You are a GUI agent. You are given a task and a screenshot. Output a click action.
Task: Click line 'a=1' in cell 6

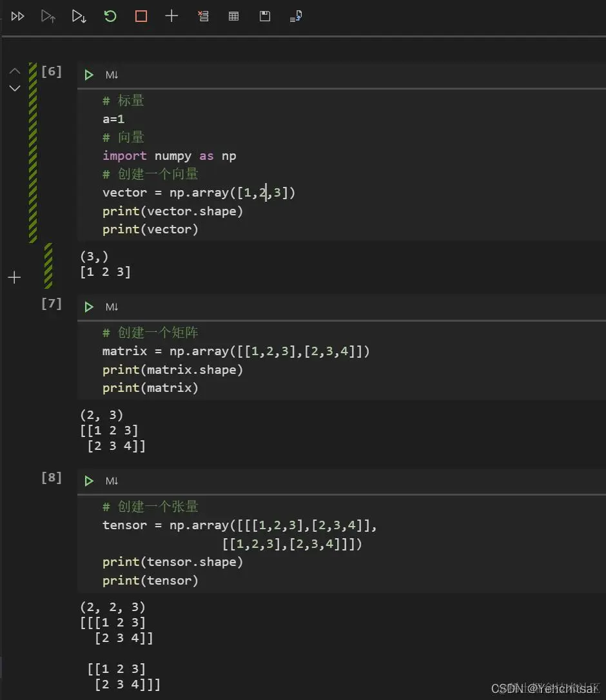(113, 119)
